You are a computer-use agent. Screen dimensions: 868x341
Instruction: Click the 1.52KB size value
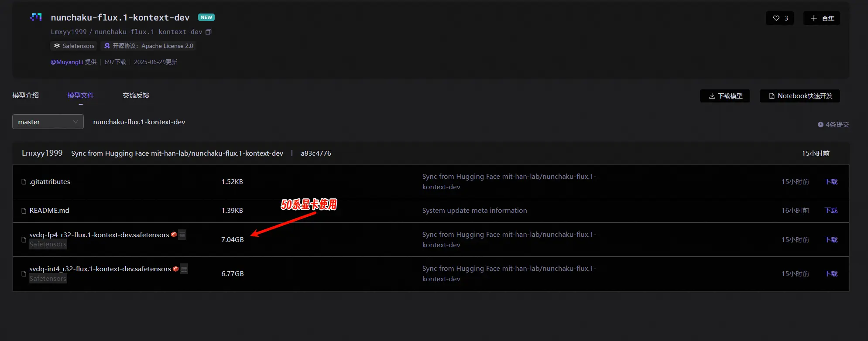tap(232, 182)
